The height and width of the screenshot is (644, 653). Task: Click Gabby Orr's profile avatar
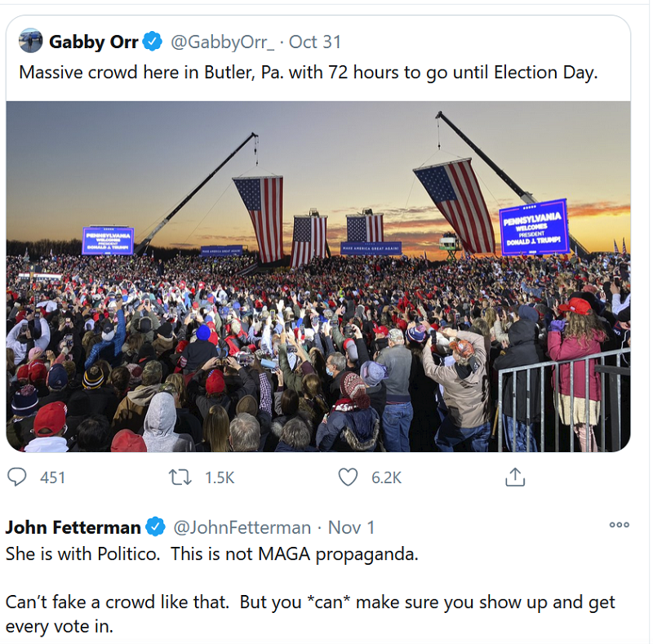click(x=30, y=41)
